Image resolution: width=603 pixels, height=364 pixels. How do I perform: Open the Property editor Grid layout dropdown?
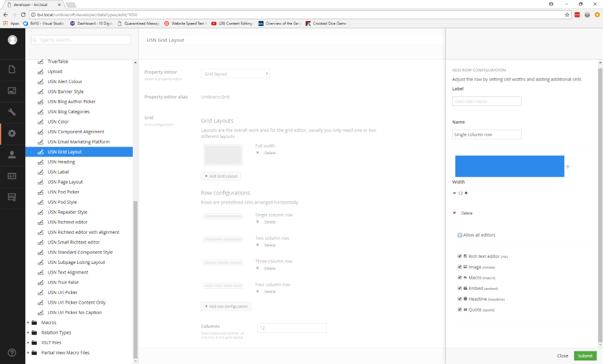pos(235,74)
